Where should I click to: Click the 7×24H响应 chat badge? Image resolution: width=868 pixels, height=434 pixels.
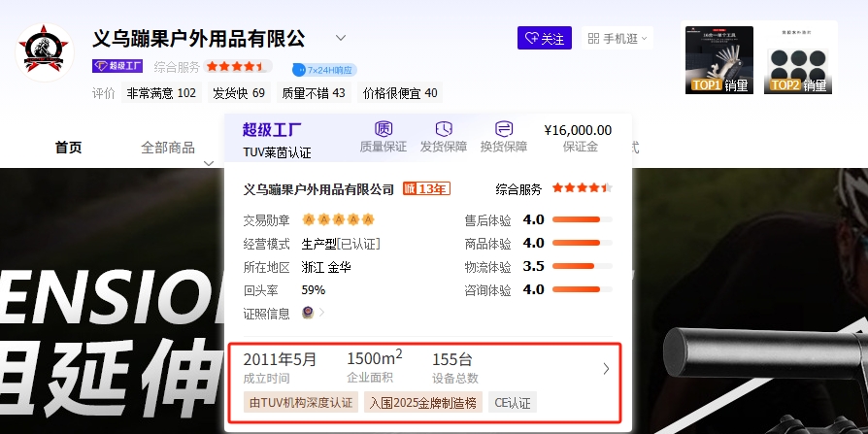coord(324,70)
